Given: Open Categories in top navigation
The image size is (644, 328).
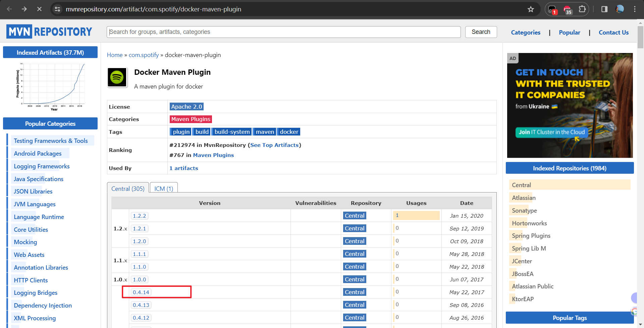Looking at the screenshot, I should (526, 33).
